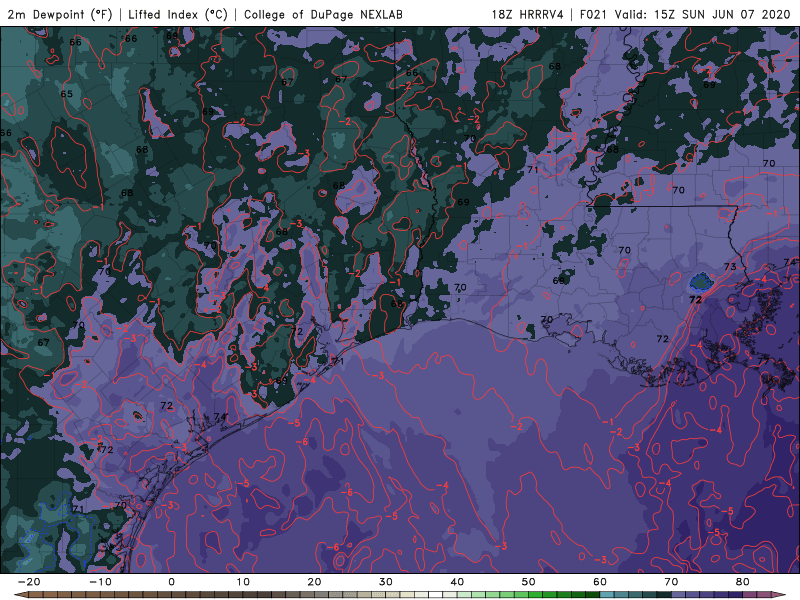Click the "Lifted Index (°C)" header label

coord(178,14)
